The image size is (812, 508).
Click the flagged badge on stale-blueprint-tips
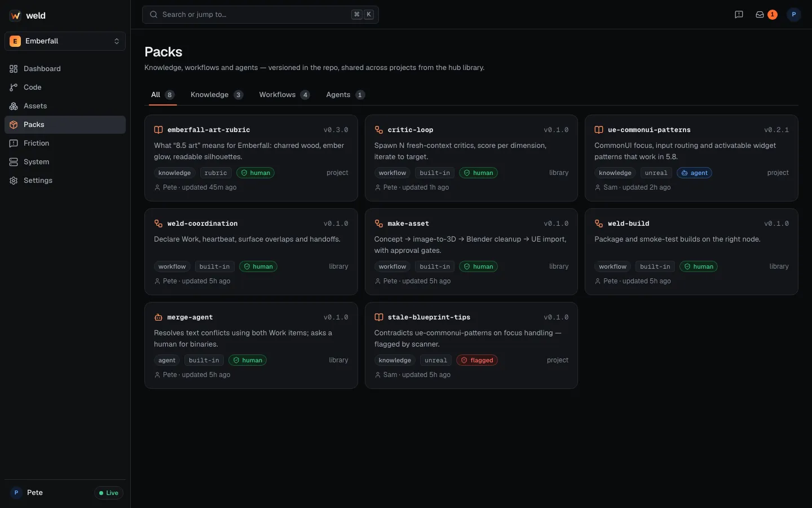(477, 360)
